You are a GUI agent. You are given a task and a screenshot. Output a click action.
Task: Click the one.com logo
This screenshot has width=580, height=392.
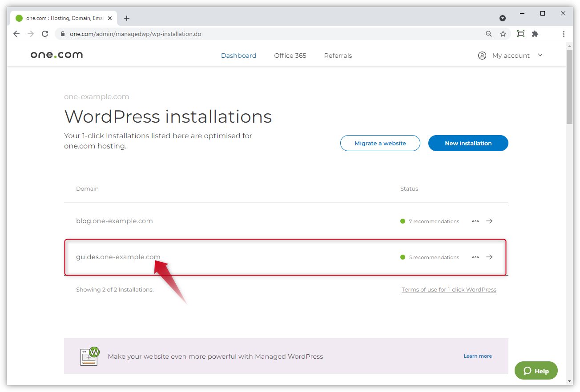[x=56, y=55]
